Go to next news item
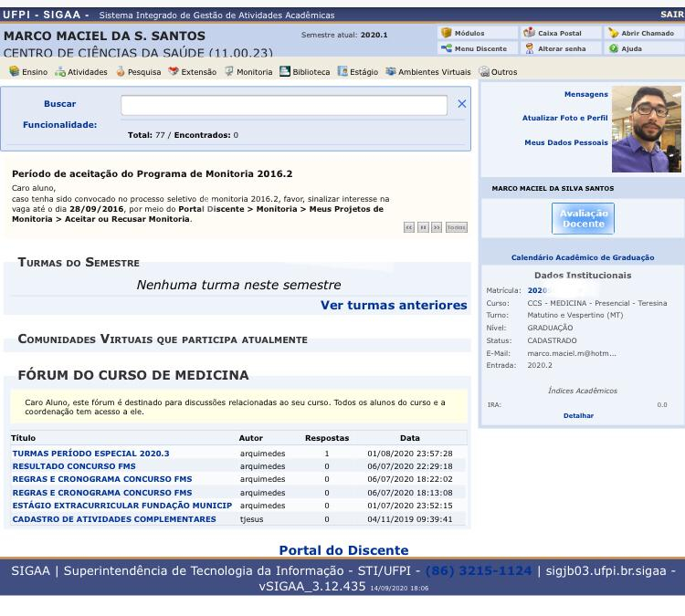Image resolution: width=685 pixels, height=616 pixels. [x=437, y=227]
